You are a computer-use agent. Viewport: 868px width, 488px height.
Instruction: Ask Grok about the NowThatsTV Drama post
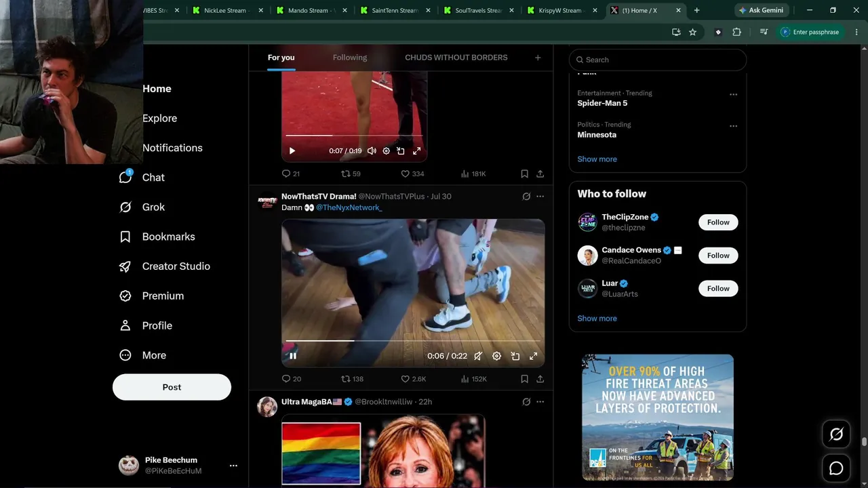click(526, 197)
